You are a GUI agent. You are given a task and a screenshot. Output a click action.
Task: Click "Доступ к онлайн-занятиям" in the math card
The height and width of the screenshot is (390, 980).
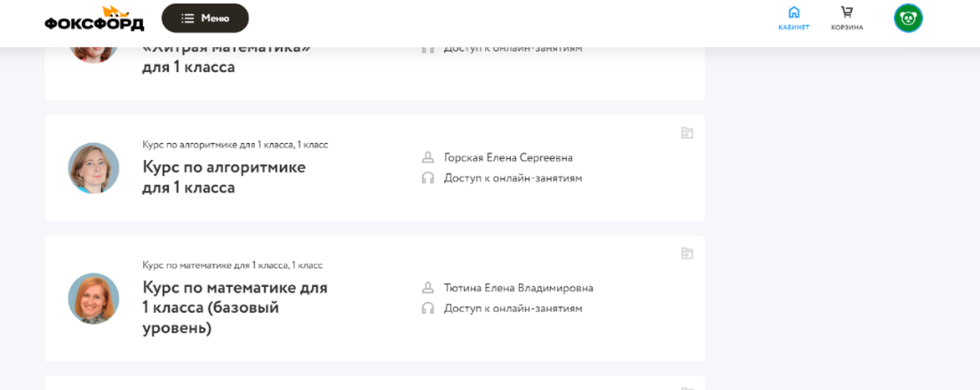tap(513, 308)
